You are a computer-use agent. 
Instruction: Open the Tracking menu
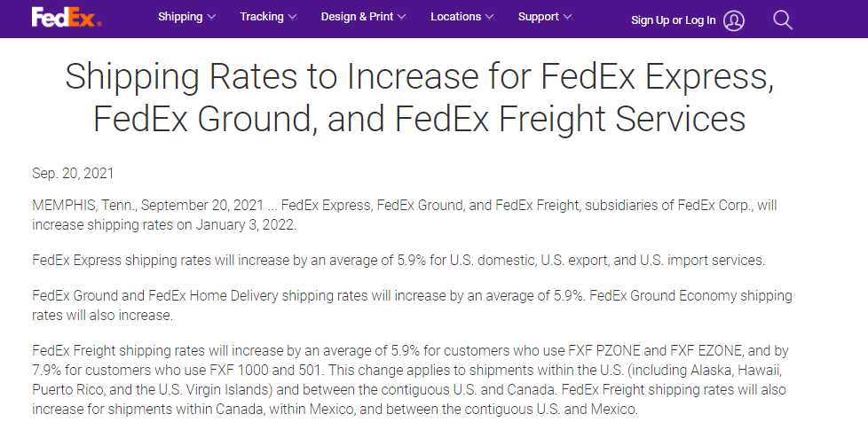pos(262,17)
